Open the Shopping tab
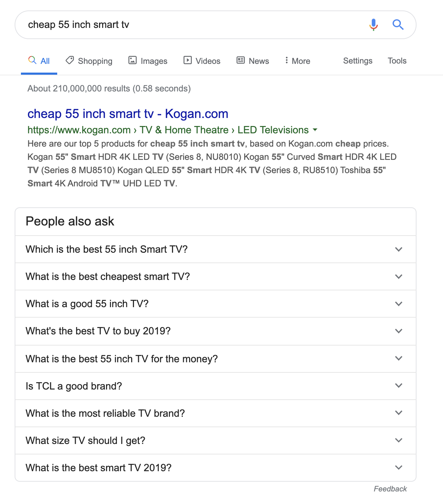 tap(89, 61)
